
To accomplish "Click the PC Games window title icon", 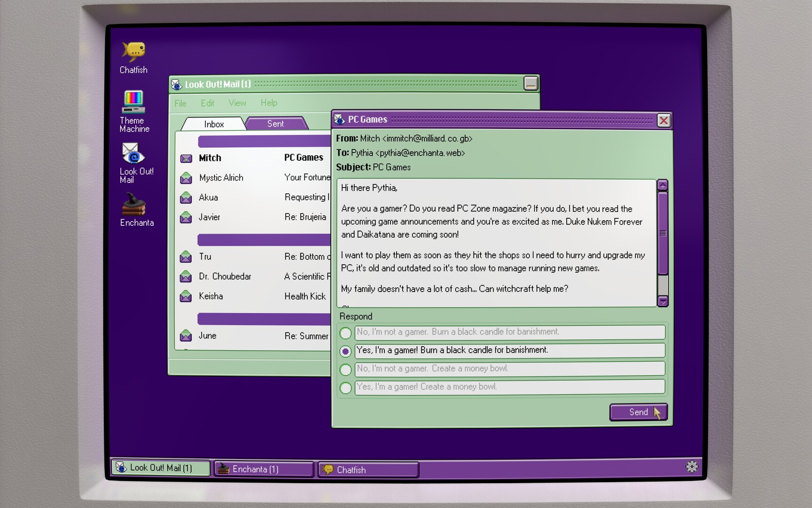I will 339,119.
